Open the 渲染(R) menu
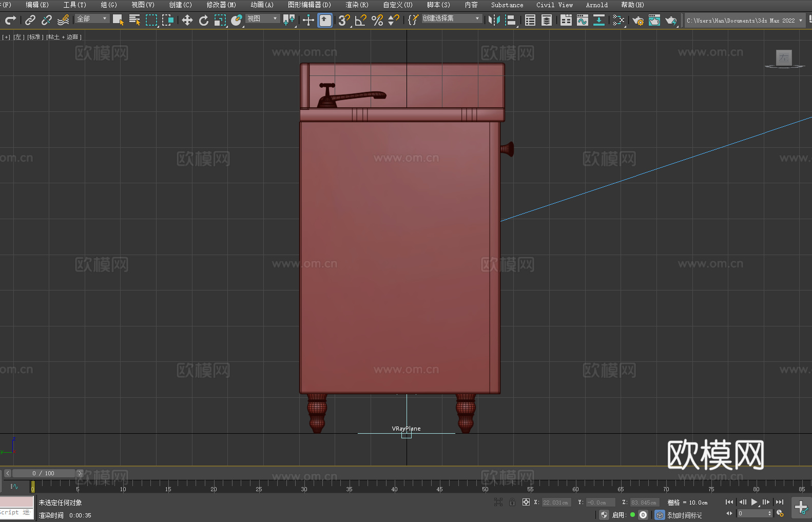The height and width of the screenshot is (522, 812). 357,5
